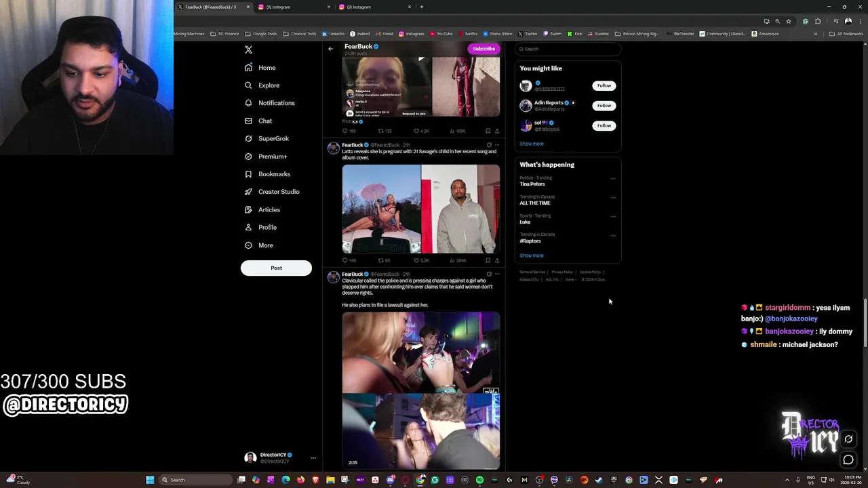Open trending topic Tina Peters
The image size is (868, 488).
tap(532, 184)
